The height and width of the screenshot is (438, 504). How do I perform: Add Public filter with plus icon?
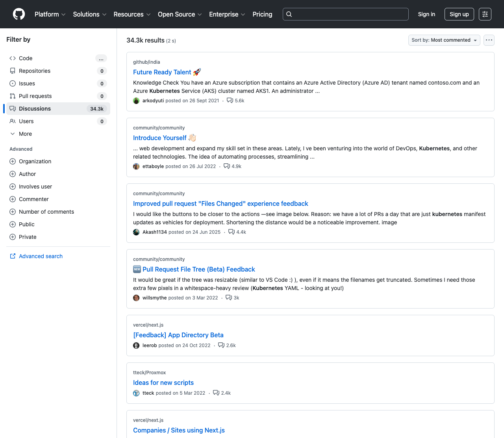tap(13, 224)
